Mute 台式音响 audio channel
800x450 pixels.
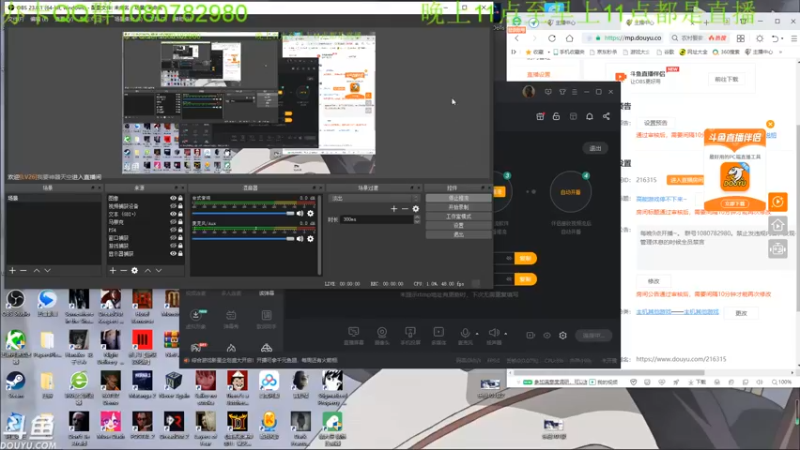[300, 213]
